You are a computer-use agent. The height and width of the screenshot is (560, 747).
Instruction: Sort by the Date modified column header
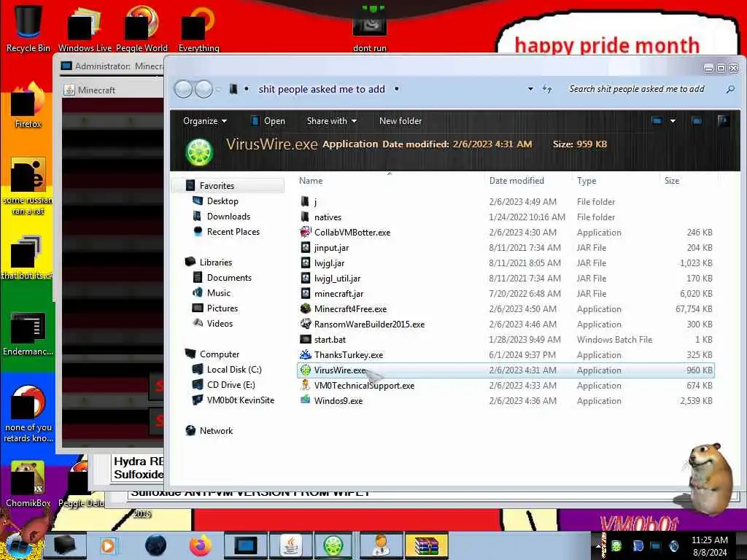coord(516,181)
